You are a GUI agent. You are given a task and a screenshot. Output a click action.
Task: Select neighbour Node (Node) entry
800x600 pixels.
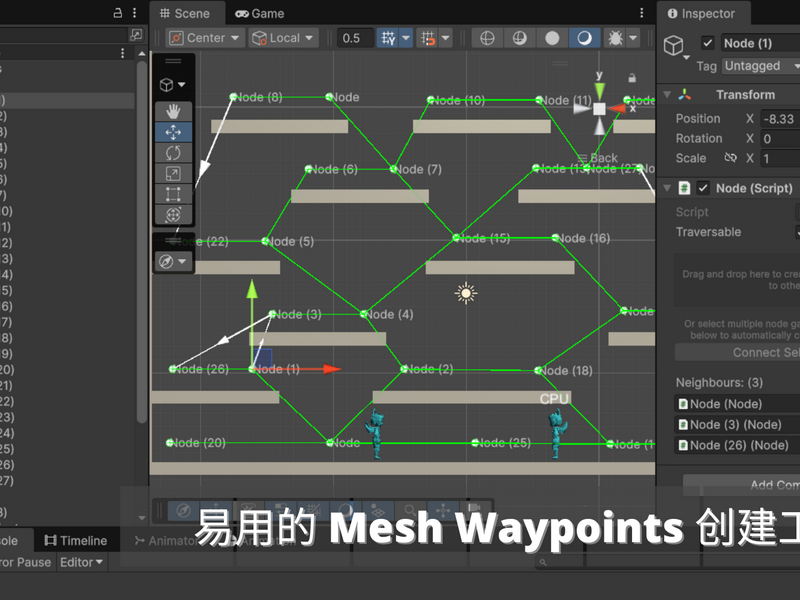point(737,404)
